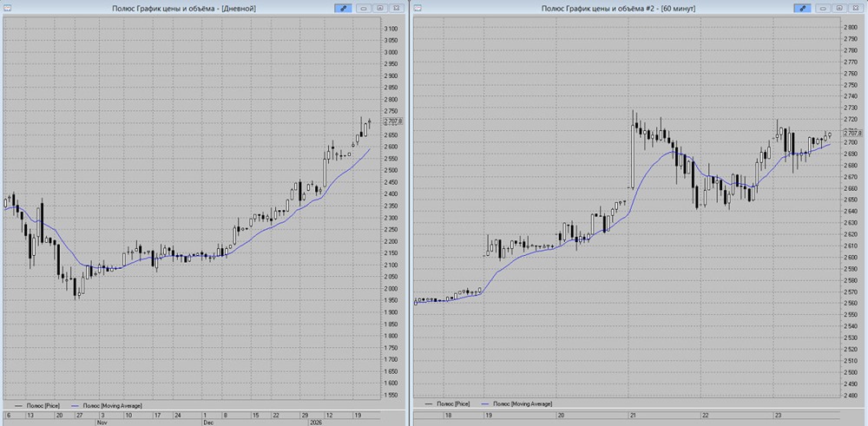This screenshot has height=426, width=868.
Task: Click the 1 950 price level on the daily axis
Action: click(x=392, y=300)
